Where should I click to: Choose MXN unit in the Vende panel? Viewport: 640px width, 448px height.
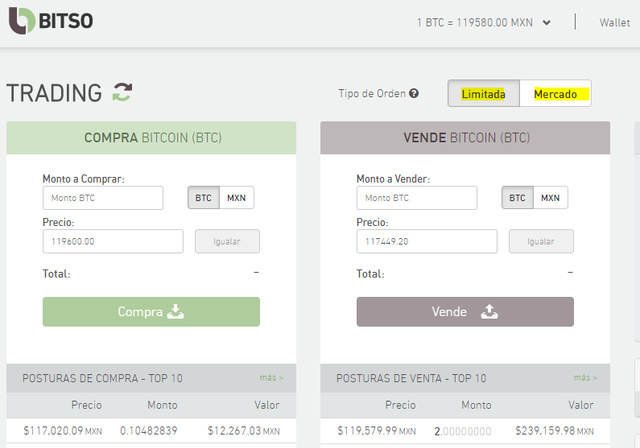tap(550, 198)
